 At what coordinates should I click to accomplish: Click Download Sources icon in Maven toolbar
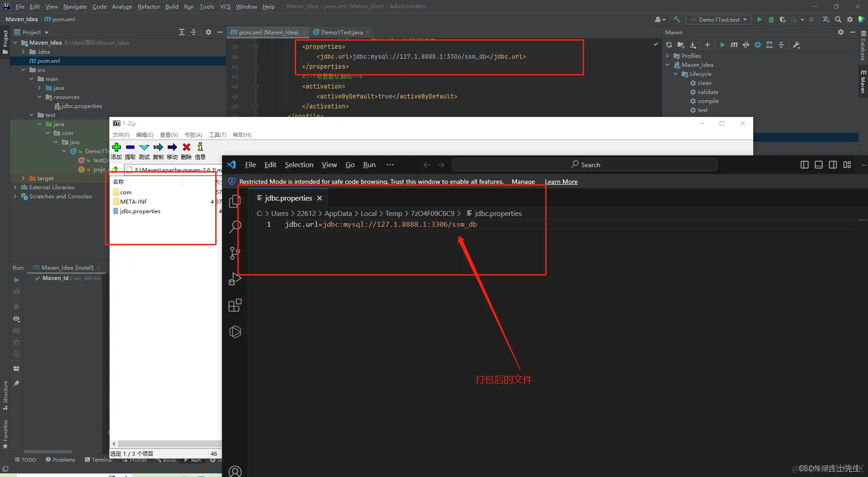click(693, 45)
